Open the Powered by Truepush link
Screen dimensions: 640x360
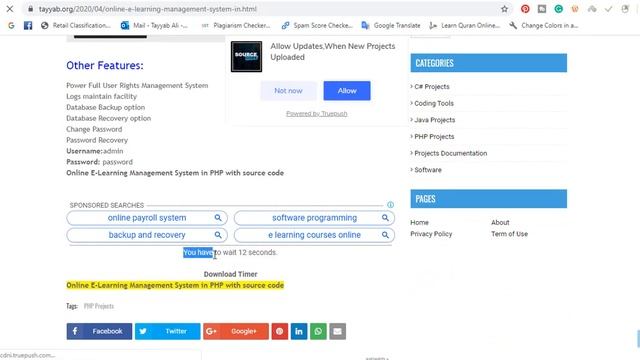tap(317, 113)
